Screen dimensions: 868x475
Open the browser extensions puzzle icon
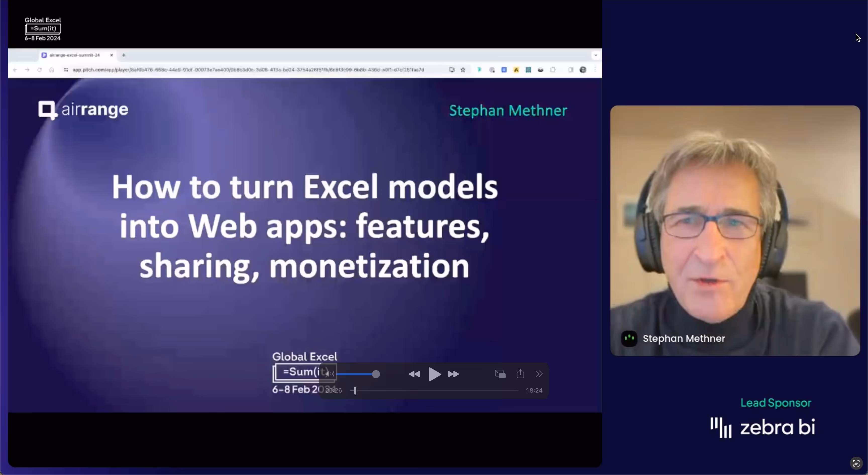(x=553, y=70)
